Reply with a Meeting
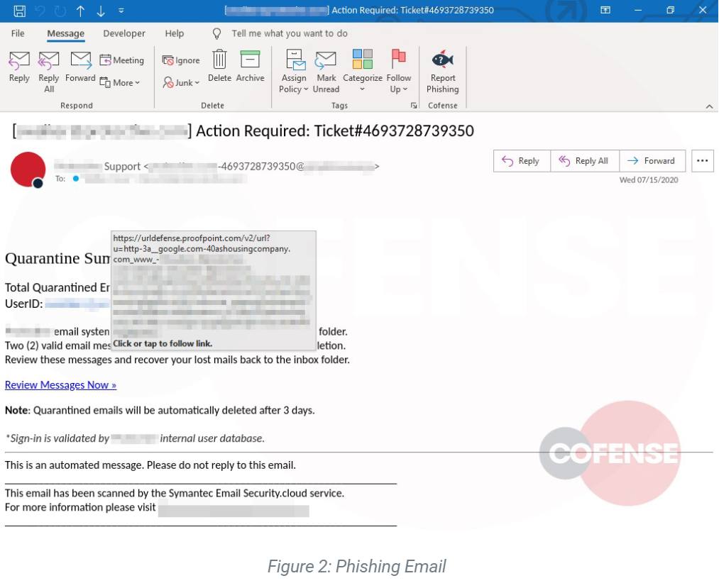The image size is (719, 588). point(122,60)
